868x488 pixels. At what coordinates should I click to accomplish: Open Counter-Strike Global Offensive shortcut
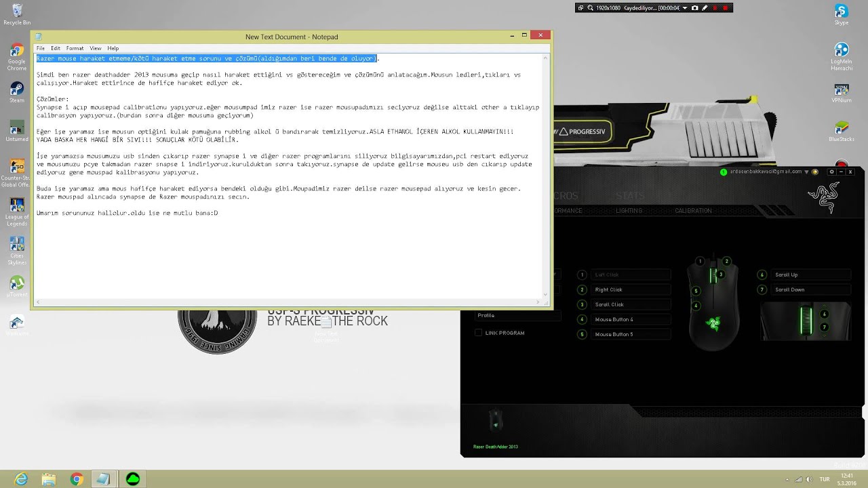click(17, 174)
